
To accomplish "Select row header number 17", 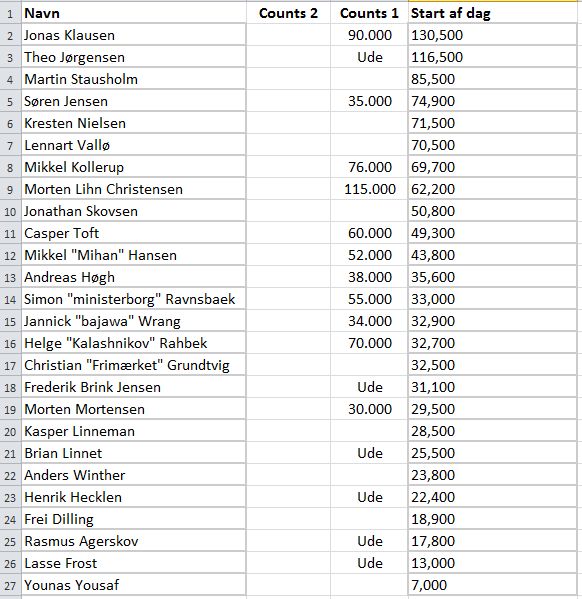I will click(10, 366).
